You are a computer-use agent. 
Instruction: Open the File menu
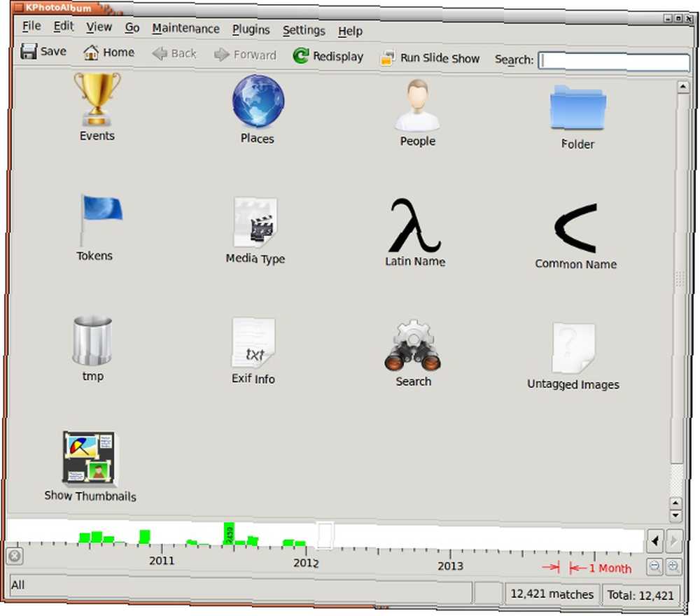click(31, 27)
